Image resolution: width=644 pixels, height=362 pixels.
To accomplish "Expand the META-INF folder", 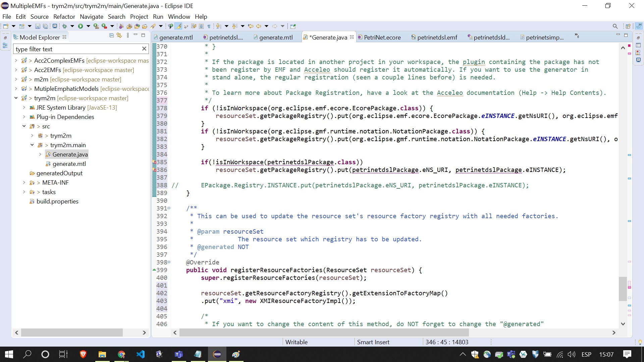I will [24, 183].
